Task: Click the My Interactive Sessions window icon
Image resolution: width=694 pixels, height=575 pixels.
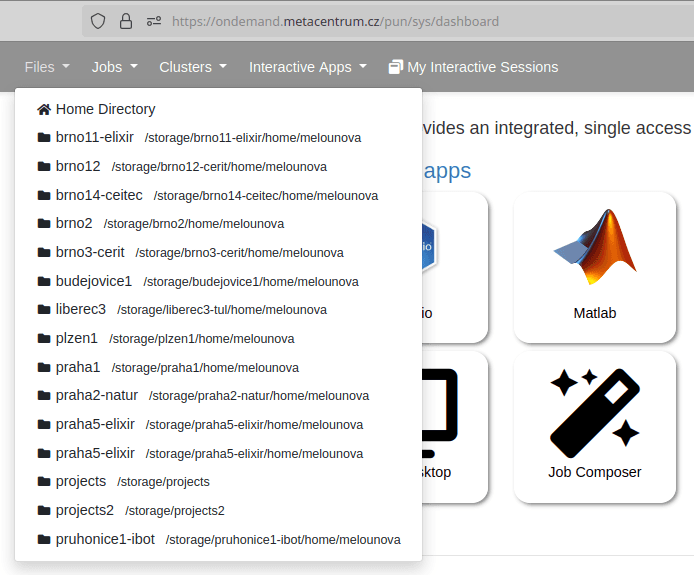Action: pos(396,67)
